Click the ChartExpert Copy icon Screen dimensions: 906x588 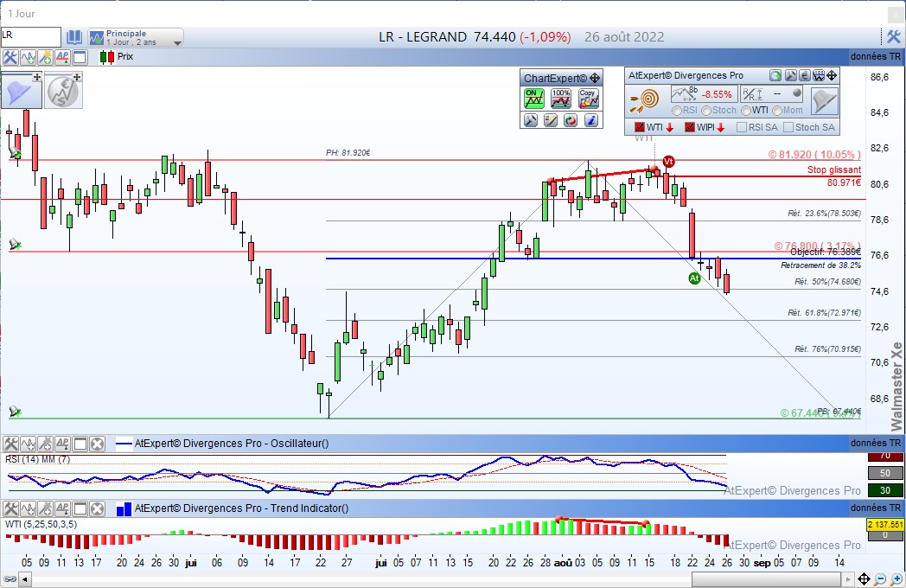tap(589, 99)
